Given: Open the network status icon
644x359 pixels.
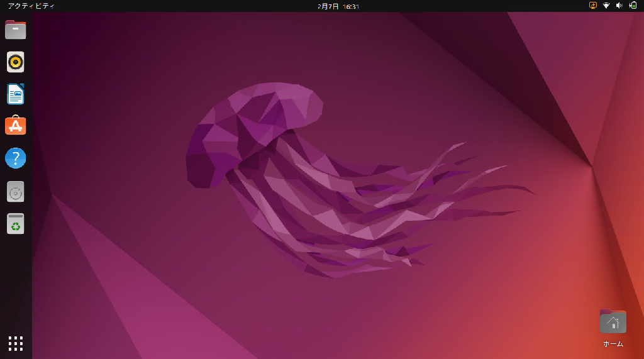Looking at the screenshot, I should 606,6.
